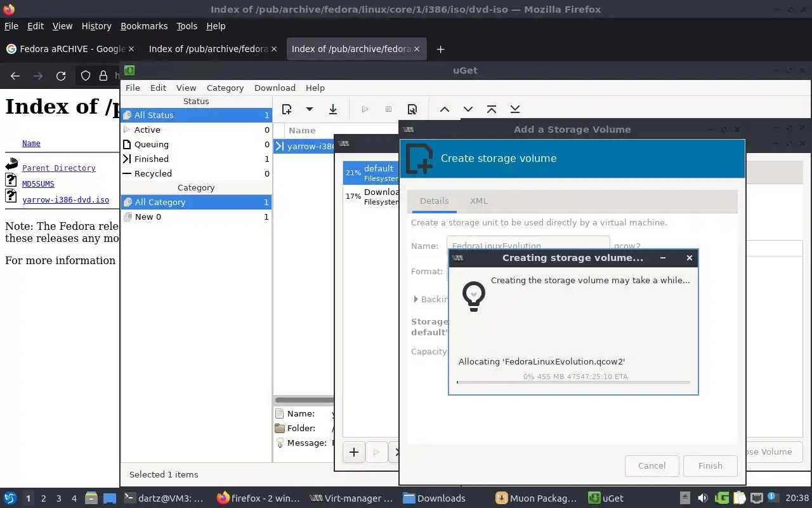
Task: Click the allocation progress bar
Action: 573,382
